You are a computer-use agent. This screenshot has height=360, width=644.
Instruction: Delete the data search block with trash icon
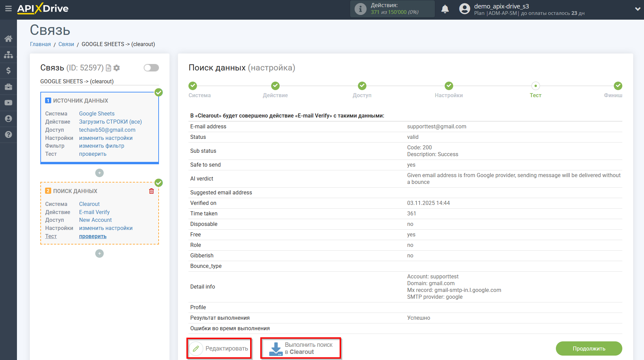tap(151, 191)
